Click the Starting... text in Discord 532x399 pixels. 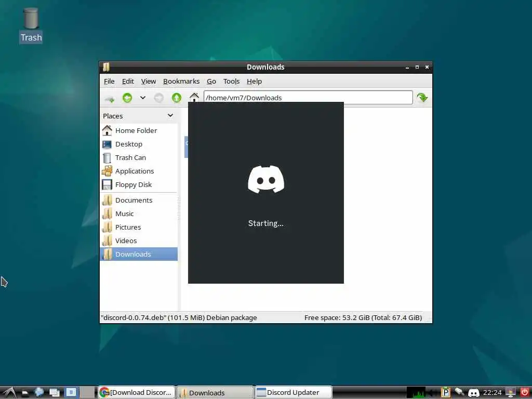click(265, 223)
